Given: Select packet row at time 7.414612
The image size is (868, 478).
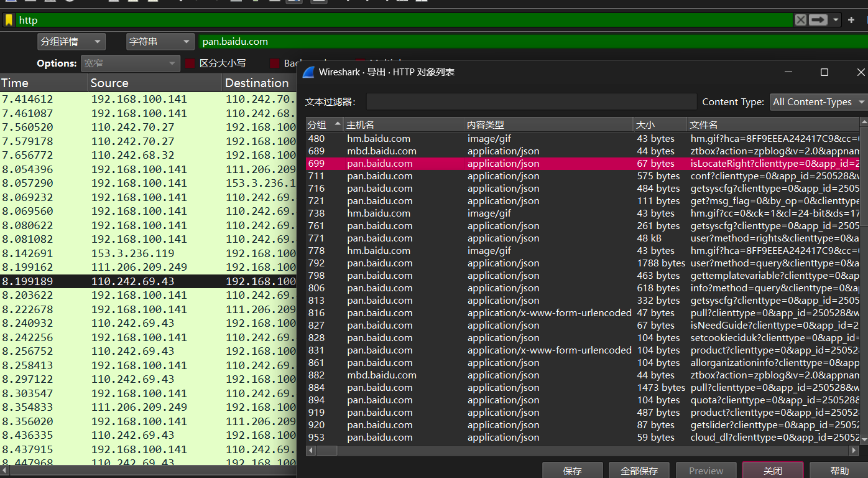Looking at the screenshot, I should pos(148,99).
